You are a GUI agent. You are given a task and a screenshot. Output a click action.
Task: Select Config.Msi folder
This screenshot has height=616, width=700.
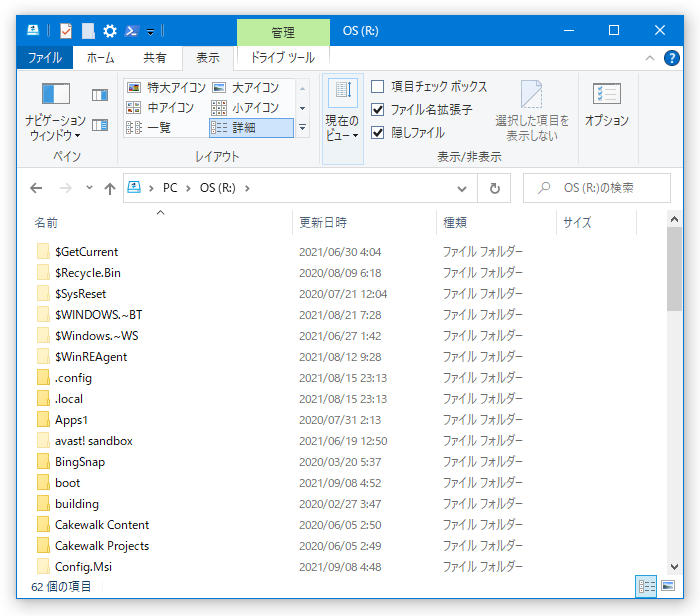83,566
